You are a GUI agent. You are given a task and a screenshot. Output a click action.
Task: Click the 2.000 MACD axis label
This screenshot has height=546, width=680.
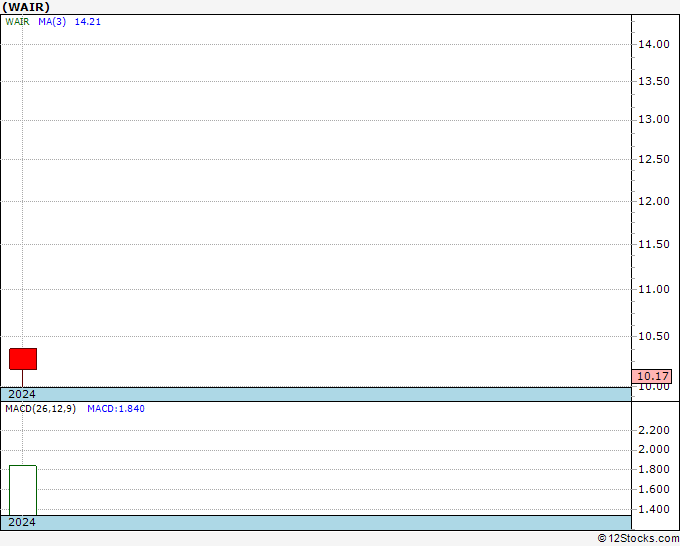[654, 449]
